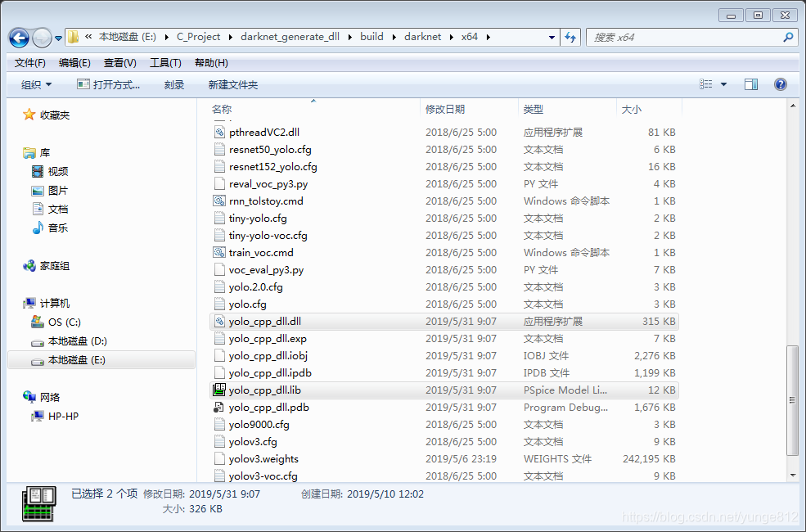Click the 新建文件夹 button
This screenshot has width=806, height=532.
tap(233, 84)
